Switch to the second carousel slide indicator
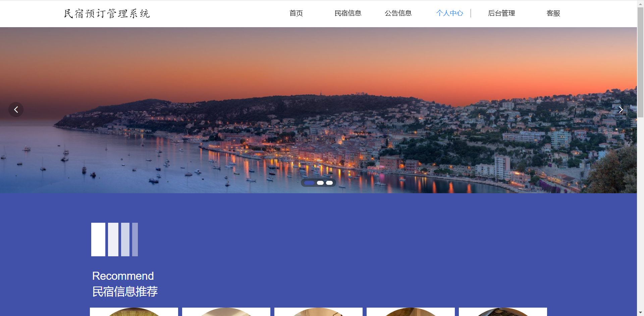644x316 pixels. coord(320,183)
